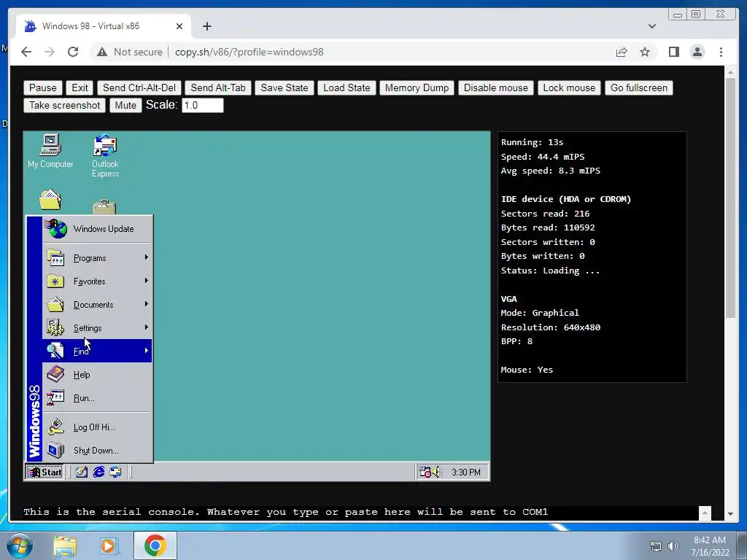Click the page vertical scrollbar thumb
The image size is (747, 560).
click(x=730, y=198)
